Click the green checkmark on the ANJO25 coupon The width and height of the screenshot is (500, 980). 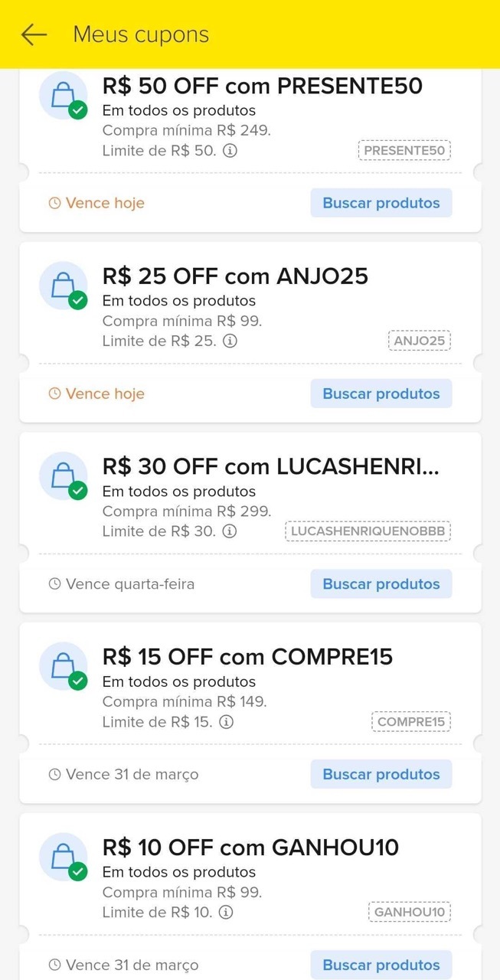[77, 301]
